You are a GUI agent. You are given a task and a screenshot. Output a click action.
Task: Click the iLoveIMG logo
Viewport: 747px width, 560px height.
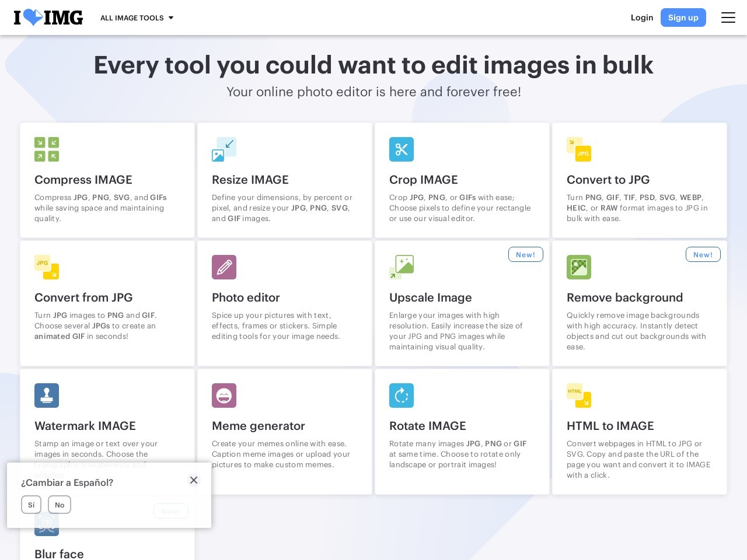click(x=48, y=17)
